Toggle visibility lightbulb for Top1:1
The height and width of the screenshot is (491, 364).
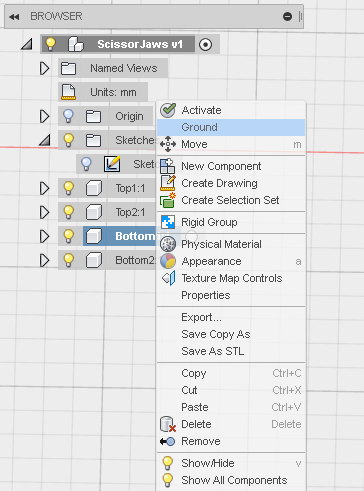click(x=69, y=188)
